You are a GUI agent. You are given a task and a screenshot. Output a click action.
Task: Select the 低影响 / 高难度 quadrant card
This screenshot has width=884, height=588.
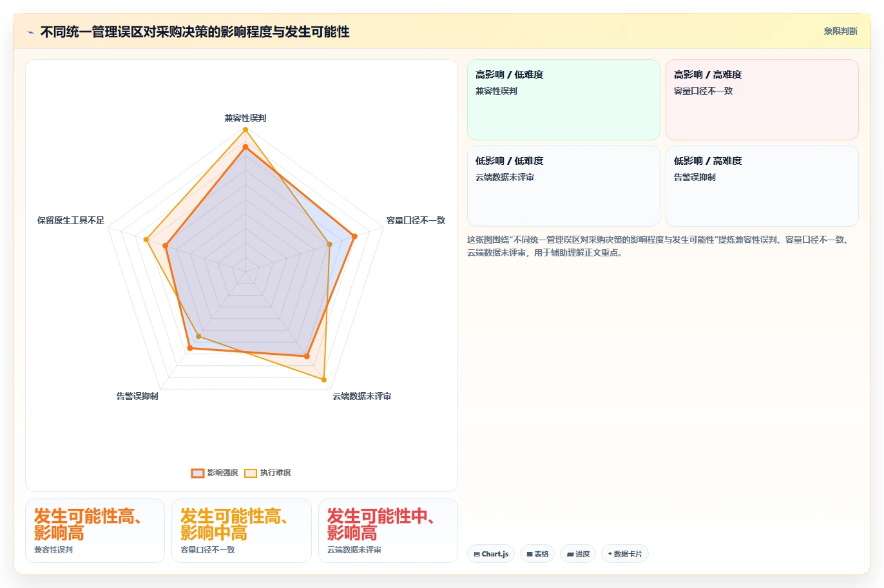(x=762, y=186)
